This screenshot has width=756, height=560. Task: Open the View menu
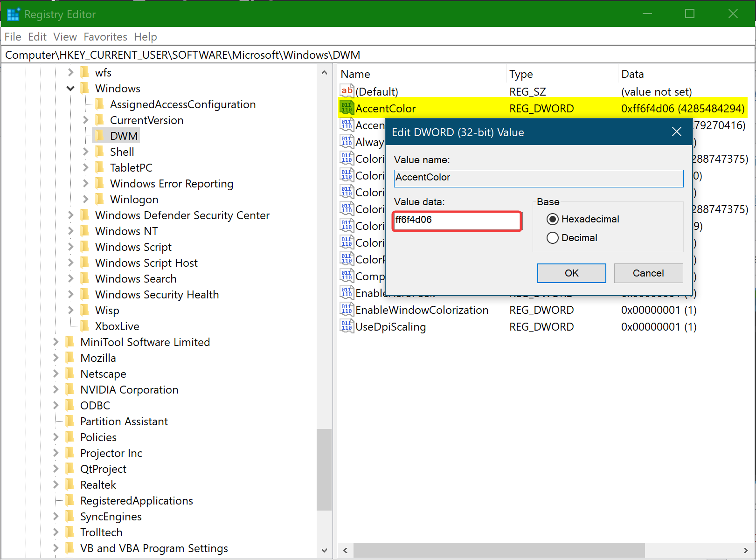pos(65,37)
